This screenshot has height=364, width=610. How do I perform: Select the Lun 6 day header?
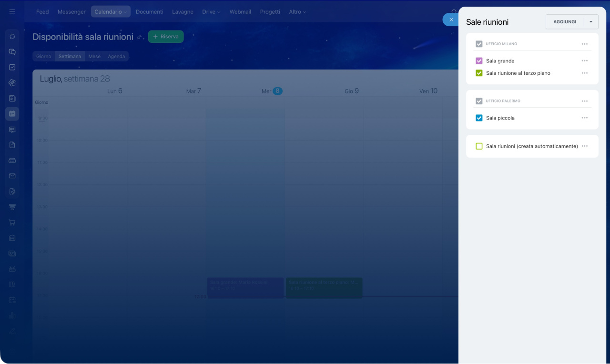click(115, 91)
